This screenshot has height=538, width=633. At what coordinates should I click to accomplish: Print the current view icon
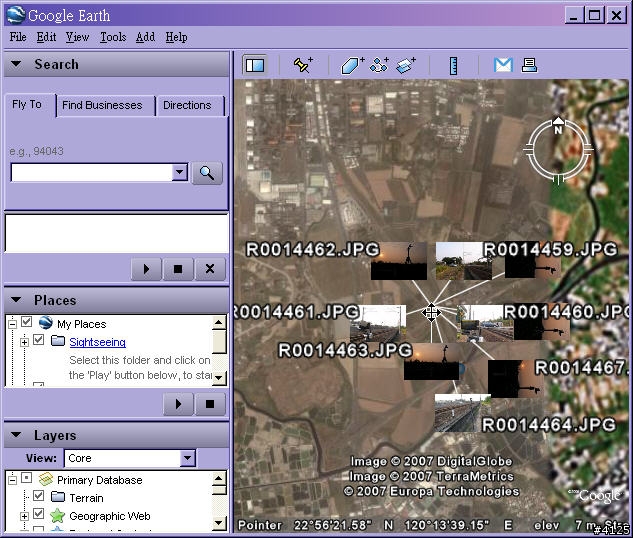(529, 65)
